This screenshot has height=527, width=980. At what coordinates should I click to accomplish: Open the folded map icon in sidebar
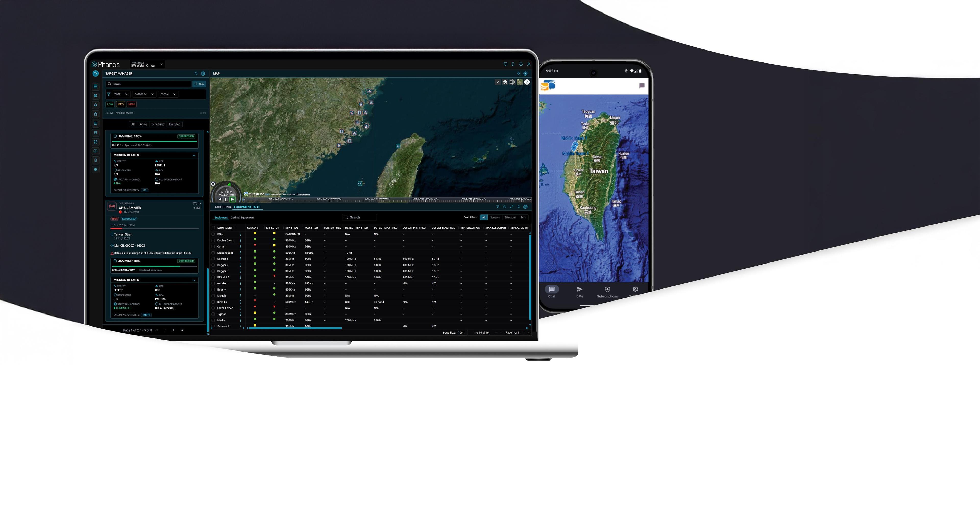coord(95,123)
